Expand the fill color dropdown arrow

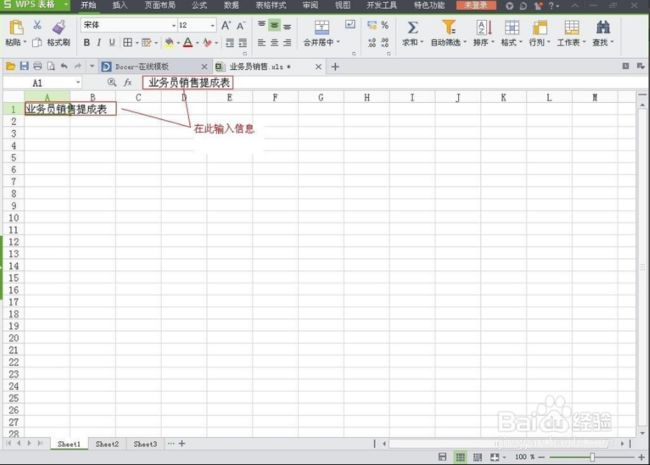click(x=178, y=42)
